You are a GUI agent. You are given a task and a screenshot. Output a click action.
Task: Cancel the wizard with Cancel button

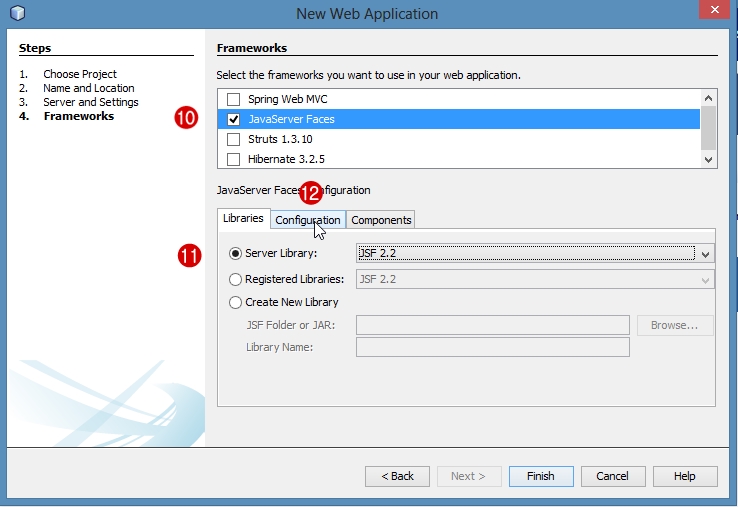(613, 476)
